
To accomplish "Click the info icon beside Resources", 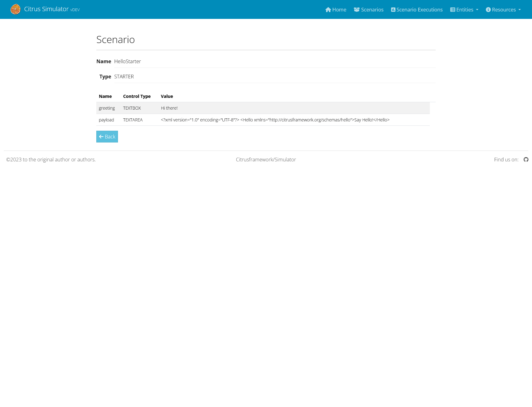I will click(x=488, y=10).
